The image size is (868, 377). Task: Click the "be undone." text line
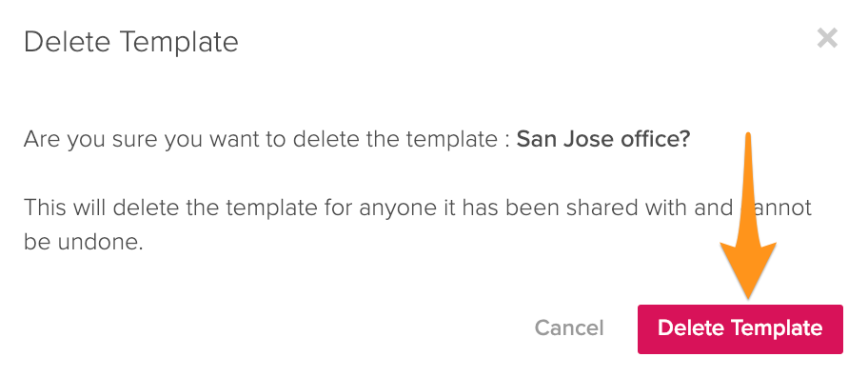84,242
